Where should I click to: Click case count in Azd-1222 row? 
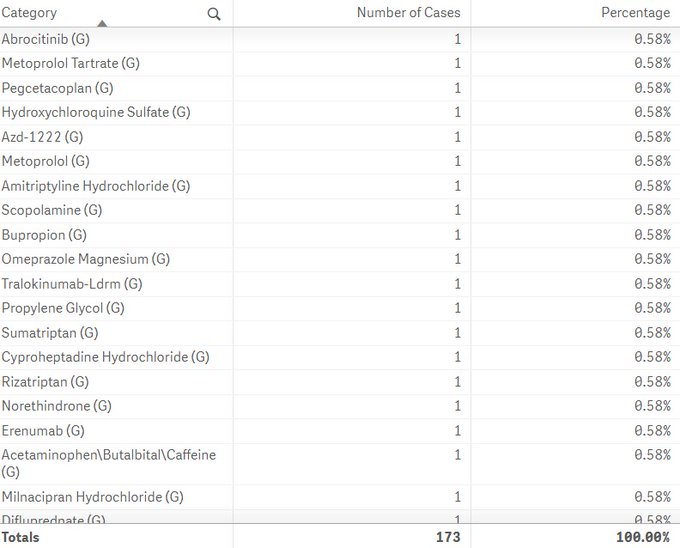(458, 137)
